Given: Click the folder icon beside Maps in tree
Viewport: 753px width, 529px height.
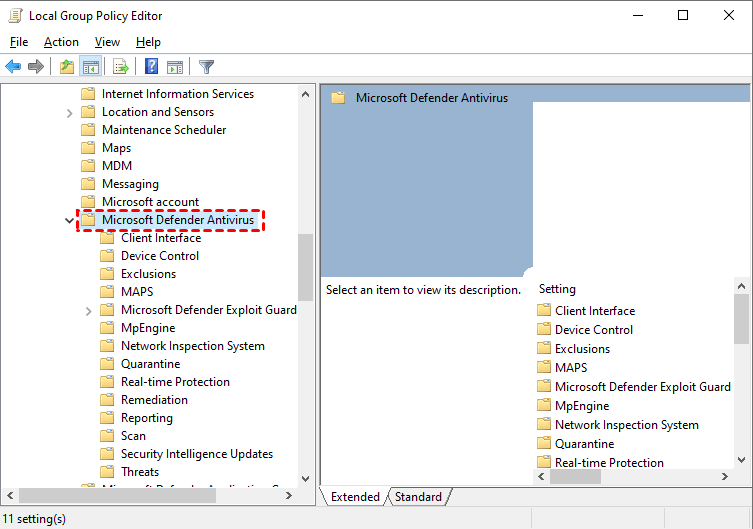Looking at the screenshot, I should 88,147.
